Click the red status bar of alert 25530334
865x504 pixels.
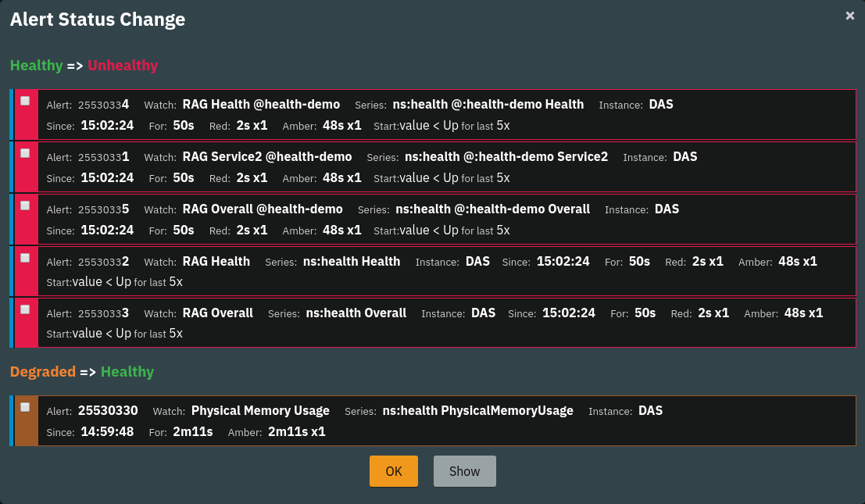tap(25, 125)
